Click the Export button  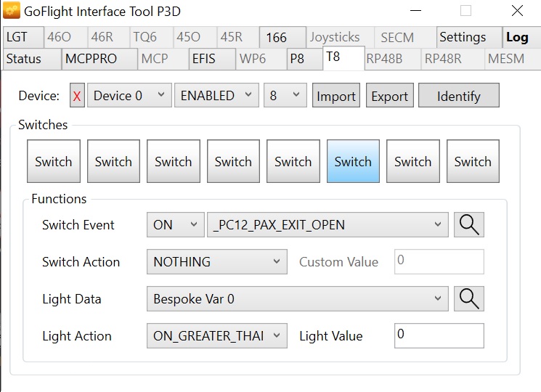[x=390, y=96]
